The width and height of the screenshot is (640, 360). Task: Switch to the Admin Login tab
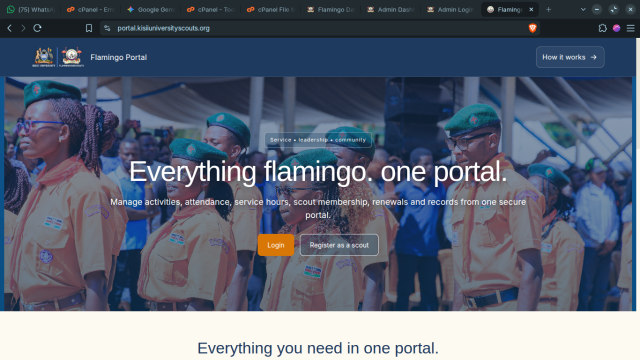point(451,9)
